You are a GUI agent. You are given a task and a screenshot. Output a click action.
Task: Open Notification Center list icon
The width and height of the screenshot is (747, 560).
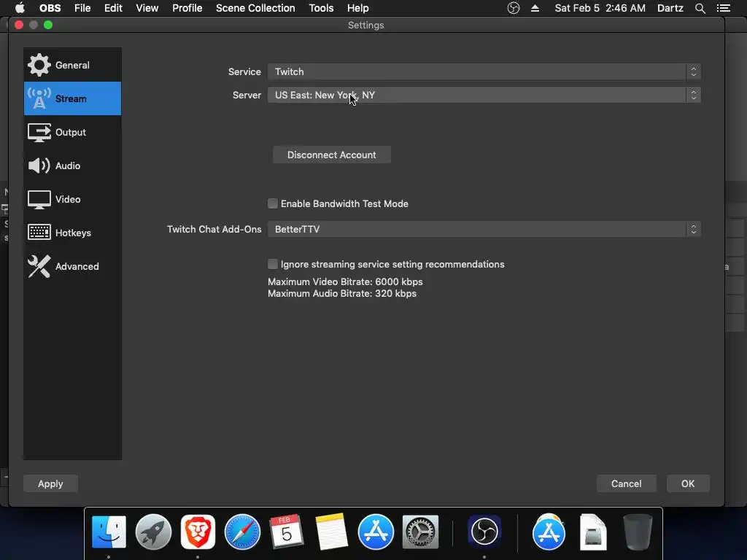coord(723,8)
